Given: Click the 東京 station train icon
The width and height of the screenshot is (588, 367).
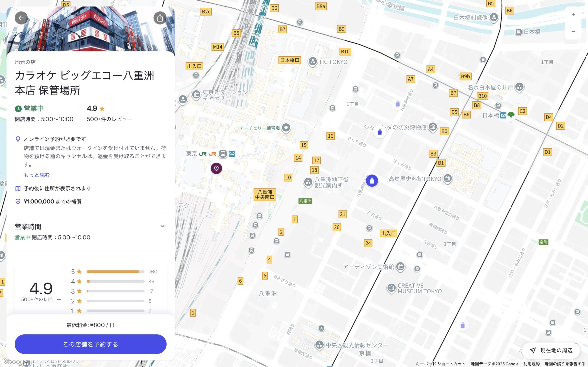Looking at the screenshot, I should click(x=223, y=154).
